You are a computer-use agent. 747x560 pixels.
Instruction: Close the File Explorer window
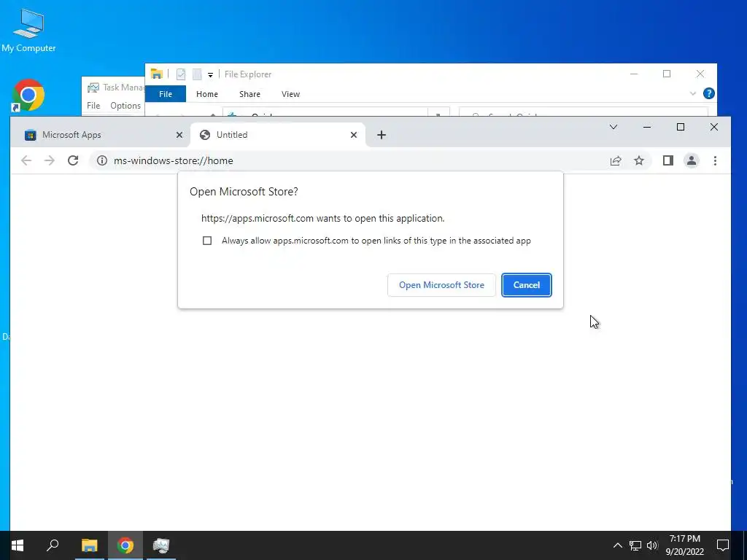point(700,74)
